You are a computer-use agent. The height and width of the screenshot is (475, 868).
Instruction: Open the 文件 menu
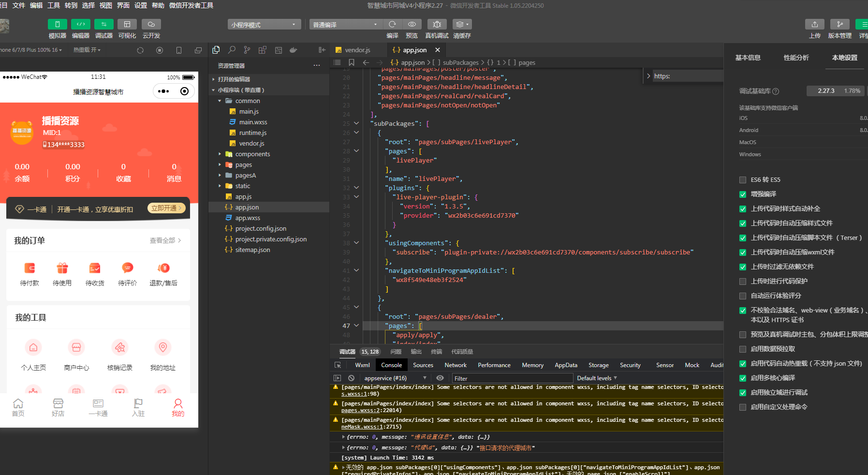click(x=19, y=5)
